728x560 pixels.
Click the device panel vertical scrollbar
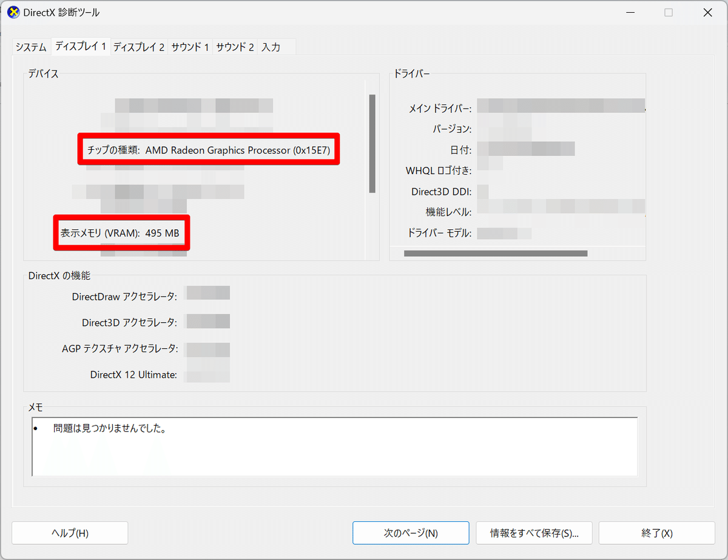click(x=372, y=143)
